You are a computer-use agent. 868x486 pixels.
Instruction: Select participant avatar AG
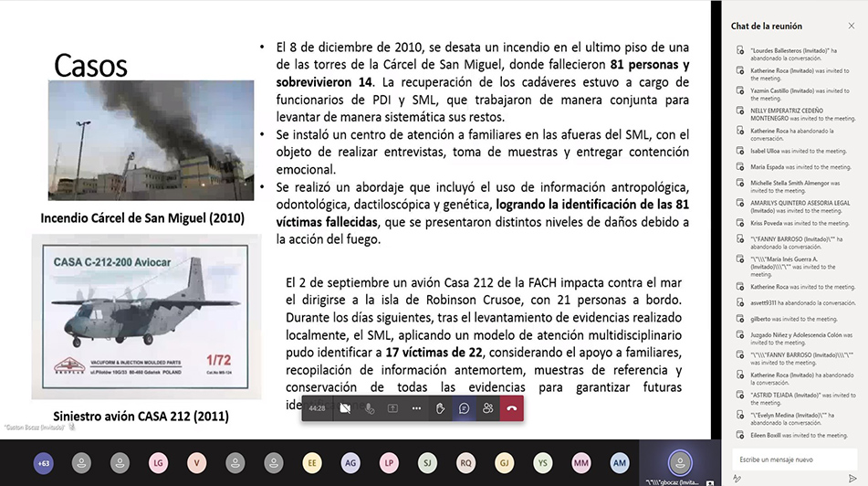350,463
